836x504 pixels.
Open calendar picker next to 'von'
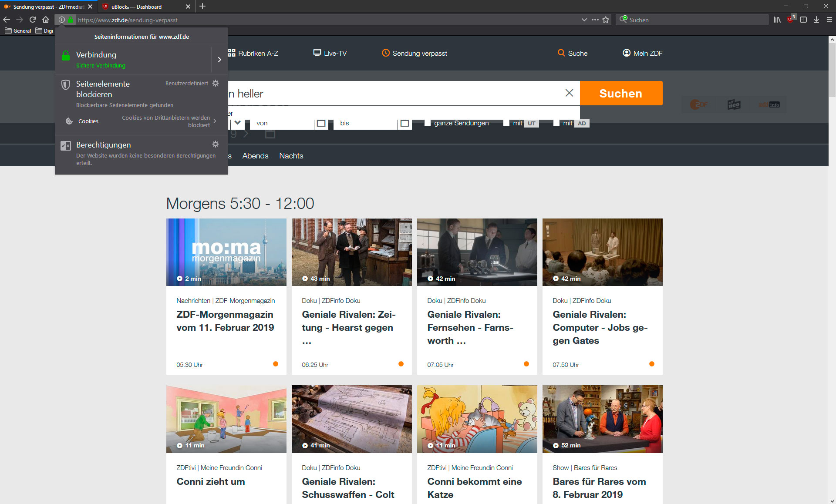[x=321, y=123]
